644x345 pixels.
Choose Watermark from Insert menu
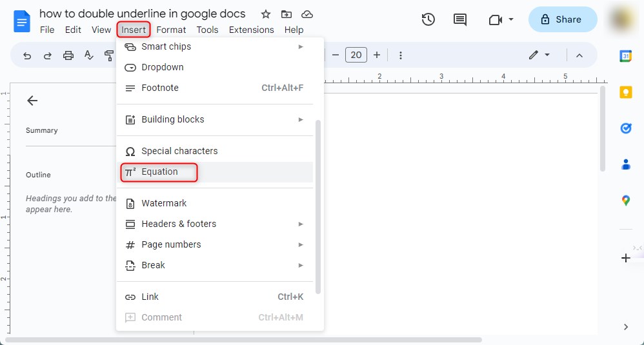click(x=214, y=204)
